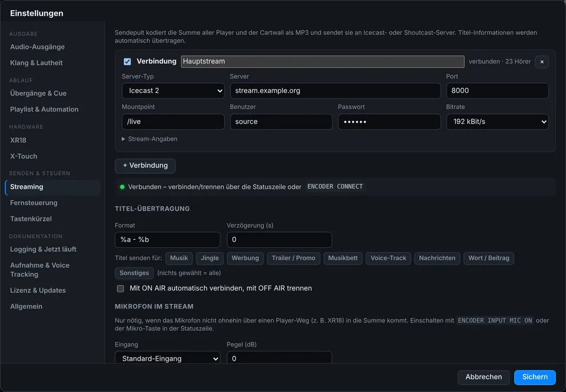Toggle title sending for Sonstiges

(x=134, y=273)
